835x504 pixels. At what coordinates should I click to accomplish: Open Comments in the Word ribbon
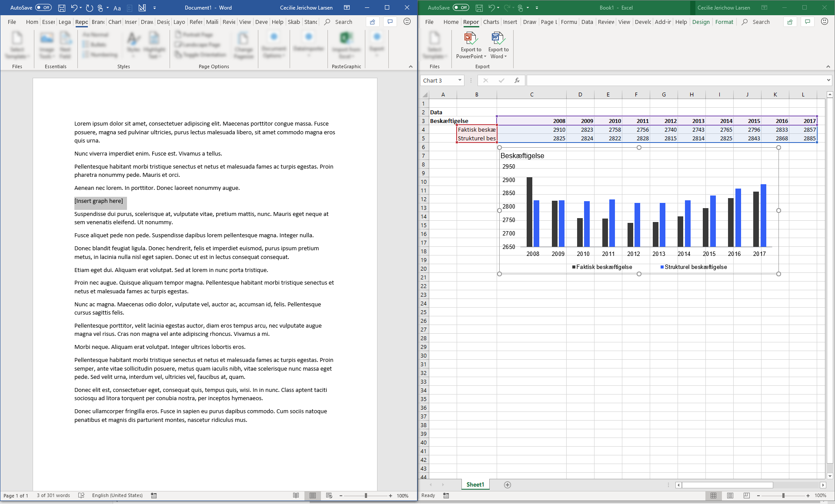pyautogui.click(x=390, y=22)
